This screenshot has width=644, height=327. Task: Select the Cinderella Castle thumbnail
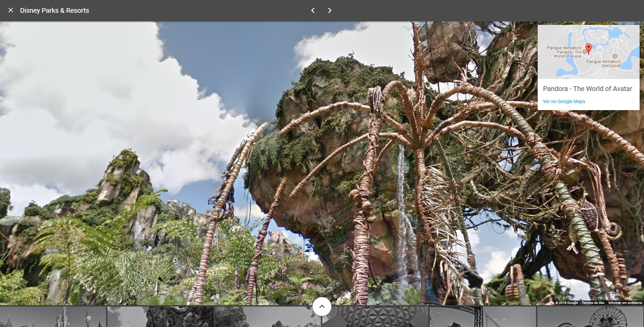[x=53, y=317]
